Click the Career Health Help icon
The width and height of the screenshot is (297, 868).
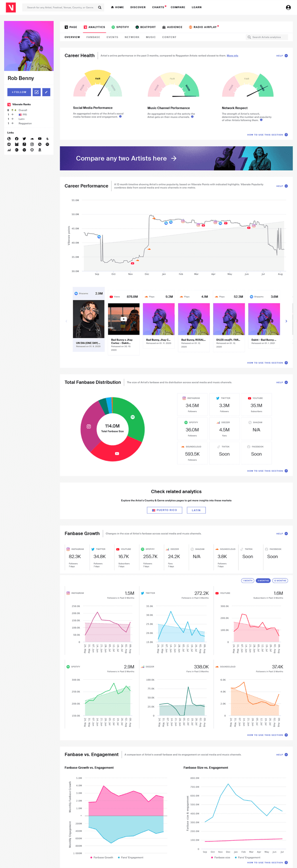(286, 56)
